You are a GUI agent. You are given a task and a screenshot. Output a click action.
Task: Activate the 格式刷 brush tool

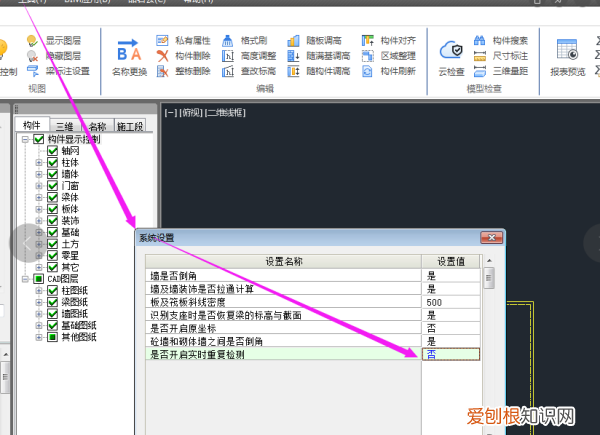point(245,41)
